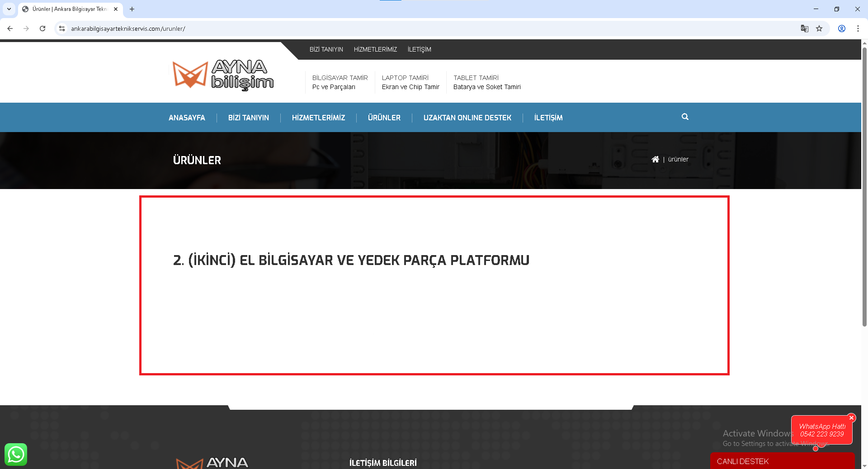Open the CANLI DESTEK live chat button
868x469 pixels.
782,461
